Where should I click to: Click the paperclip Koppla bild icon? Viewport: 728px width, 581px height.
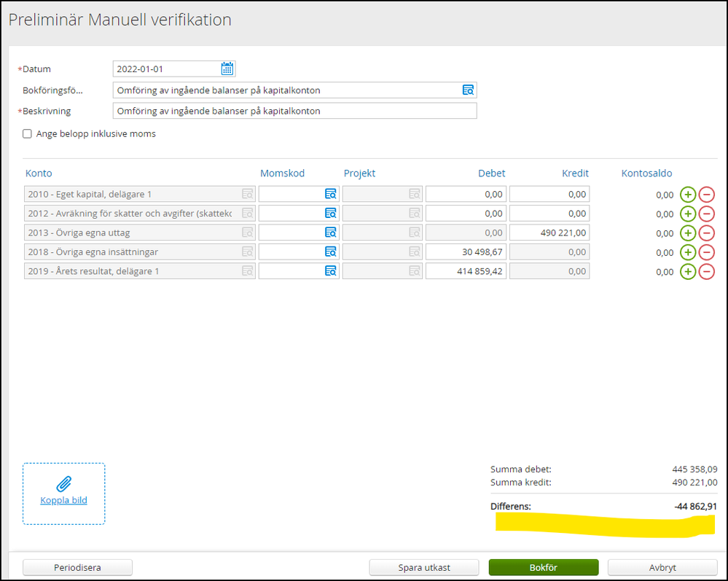tap(64, 483)
